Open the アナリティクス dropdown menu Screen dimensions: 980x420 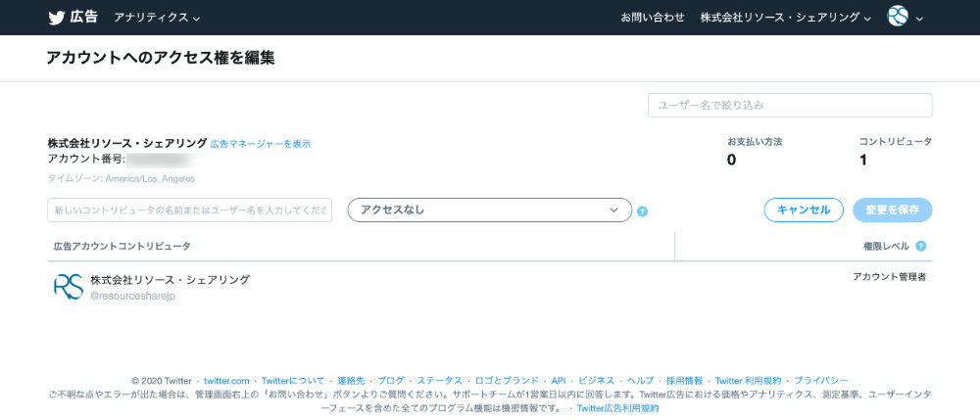click(x=157, y=18)
